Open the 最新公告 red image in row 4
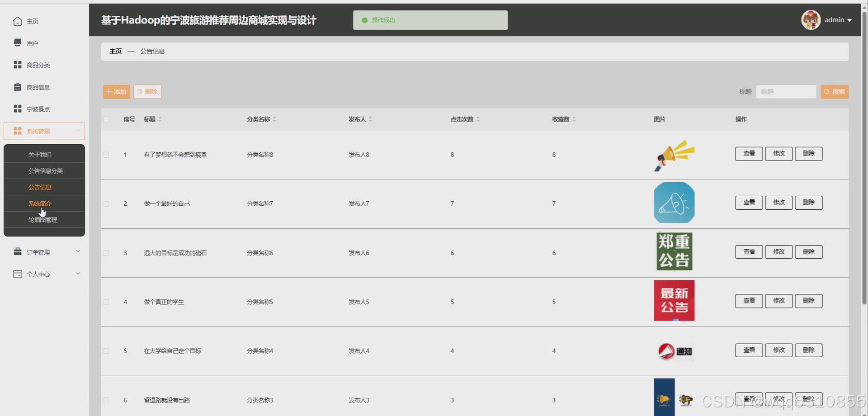Image resolution: width=868 pixels, height=416 pixels. (674, 301)
